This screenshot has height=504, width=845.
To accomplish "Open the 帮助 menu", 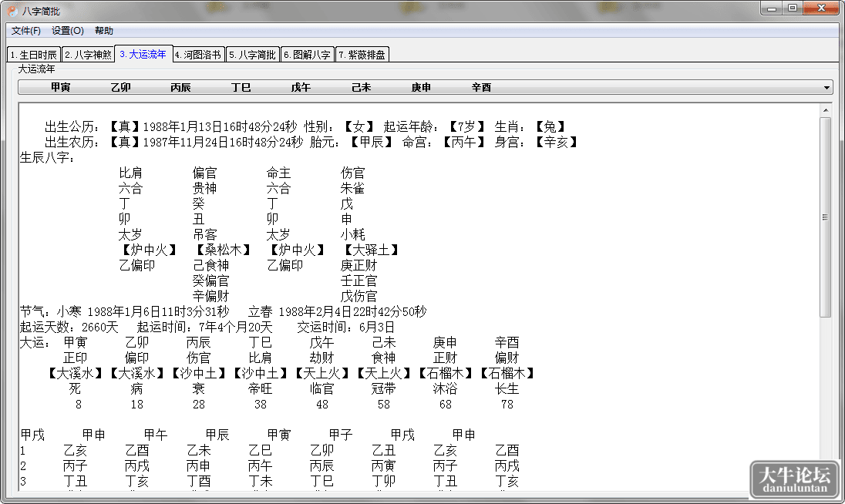I will click(x=104, y=31).
